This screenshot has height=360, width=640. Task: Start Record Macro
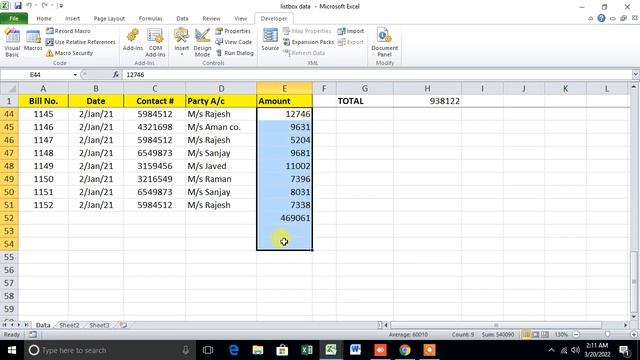[68, 31]
